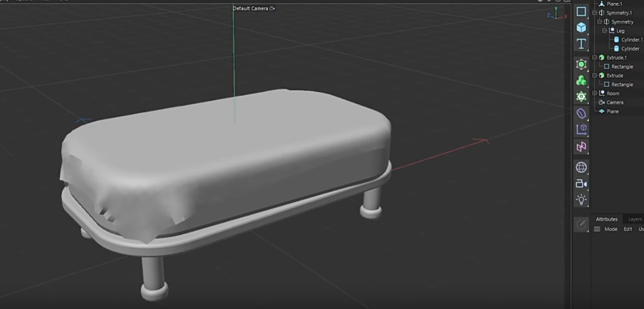The image size is (644, 309).
Task: Add a Cube primitive object
Action: coord(581,28)
